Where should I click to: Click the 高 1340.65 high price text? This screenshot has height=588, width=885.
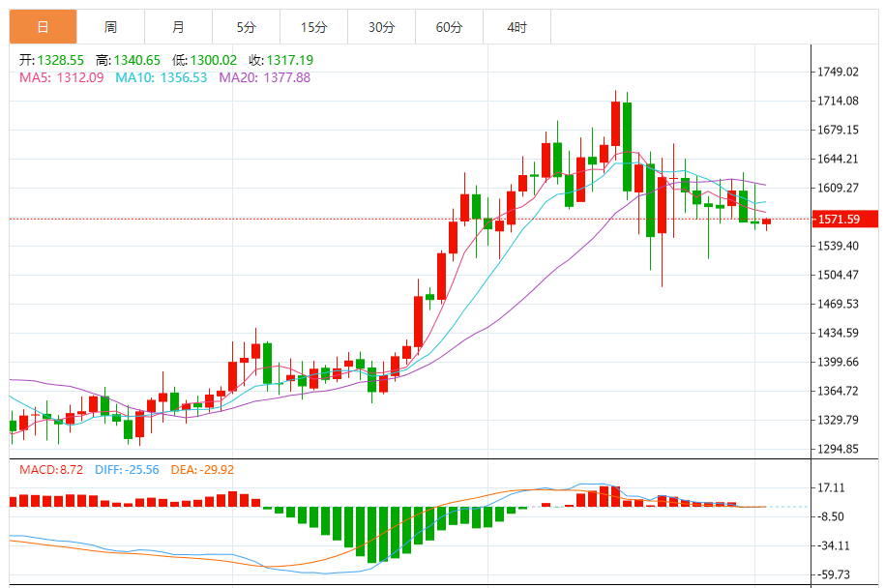pyautogui.click(x=128, y=60)
